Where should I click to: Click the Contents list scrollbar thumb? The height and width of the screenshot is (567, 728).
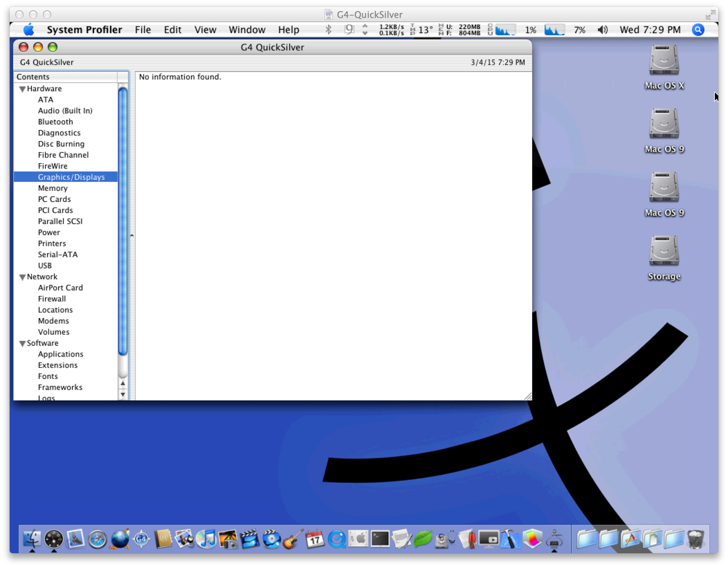(x=123, y=221)
